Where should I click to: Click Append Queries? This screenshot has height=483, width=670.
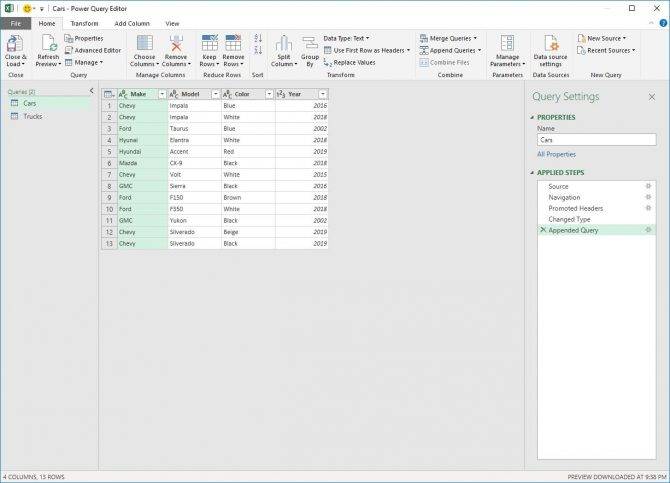click(450, 50)
